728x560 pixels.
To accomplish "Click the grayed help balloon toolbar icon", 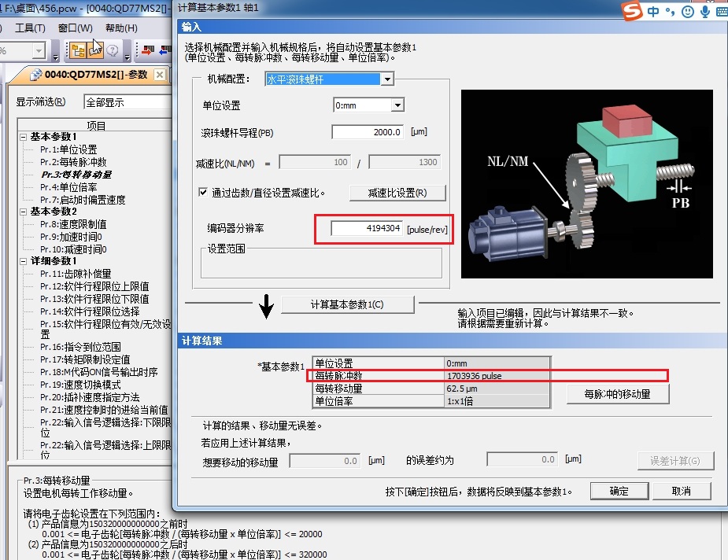I will click(x=113, y=51).
